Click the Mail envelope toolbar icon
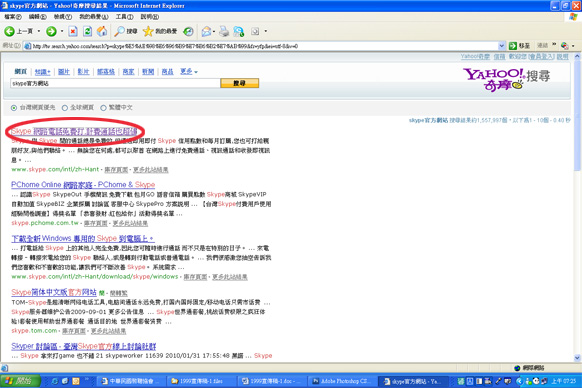This screenshot has width=582, height=388. click(206, 32)
